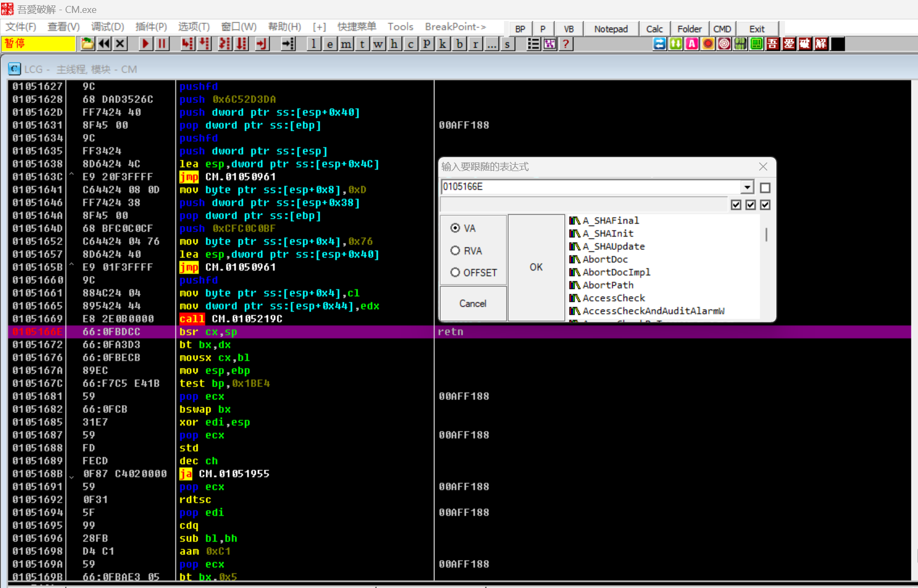Select AccessCheckAndAuditAlarmW in function list
This screenshot has width=918, height=588.
point(653,311)
